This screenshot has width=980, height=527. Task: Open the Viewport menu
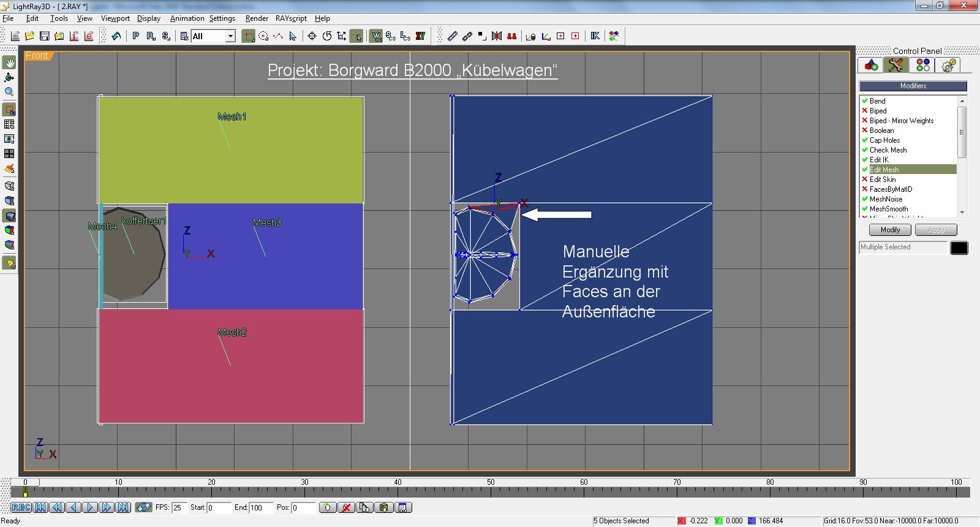coord(115,18)
